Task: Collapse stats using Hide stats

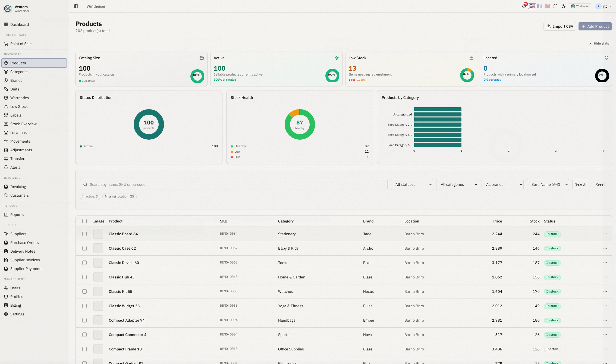Action: coord(599,43)
